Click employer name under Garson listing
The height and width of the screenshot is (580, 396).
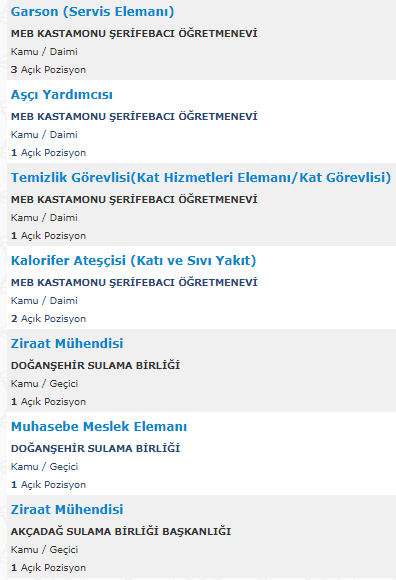click(x=134, y=33)
